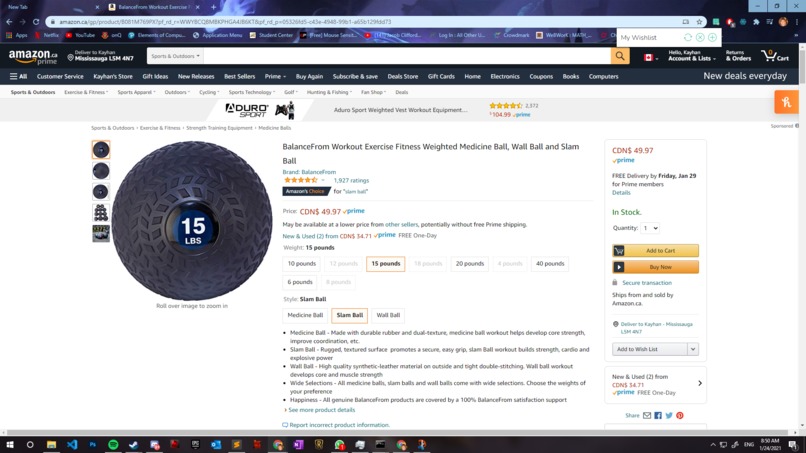Share product via Pinterest icon
Viewport: 806px width, 453px height.
(x=680, y=415)
